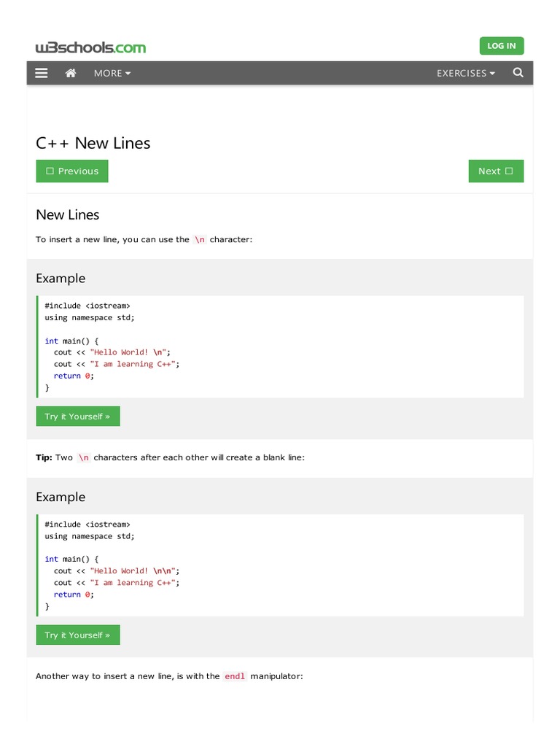Click second Try it Yourself button
This screenshot has width=560, height=747.
tap(77, 635)
